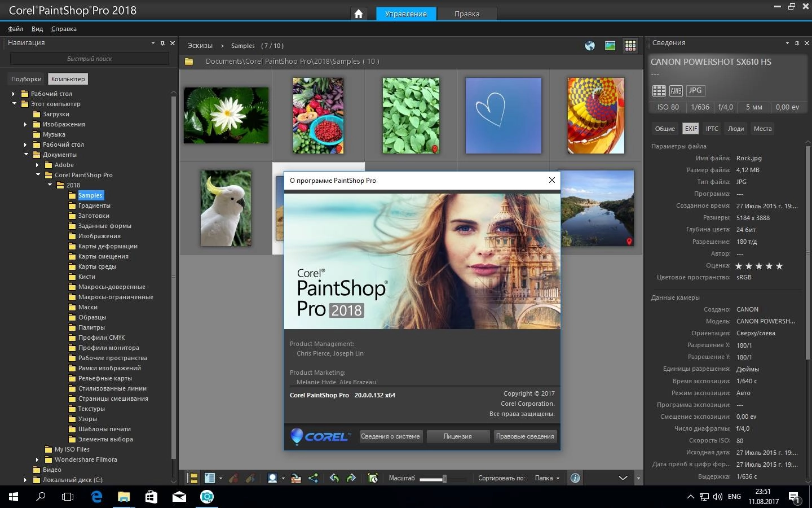Collapse the 2018 folder node
812x508 pixels.
pos(49,185)
